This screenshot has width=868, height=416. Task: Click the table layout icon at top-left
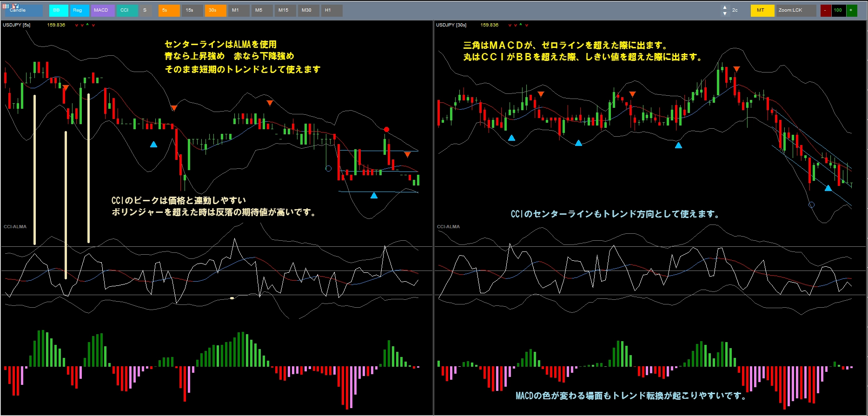[6, 6]
